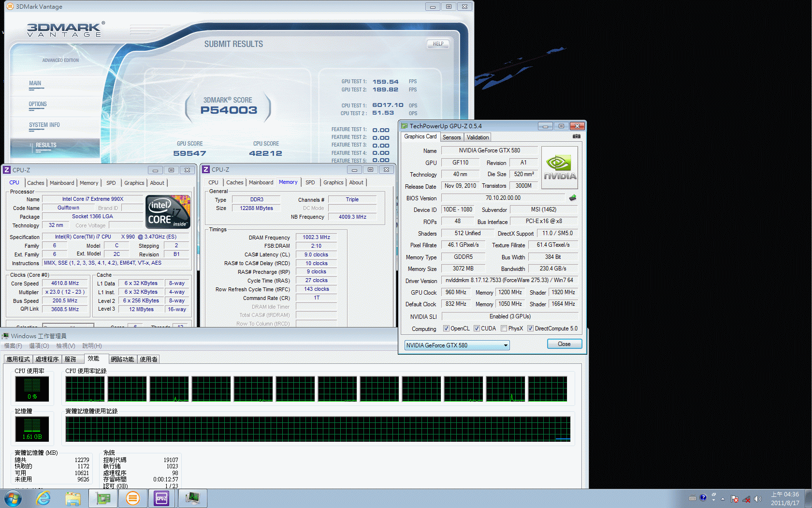812x508 pixels.
Task: Click the GPU-Z screenshot camera icon
Action: (576, 136)
